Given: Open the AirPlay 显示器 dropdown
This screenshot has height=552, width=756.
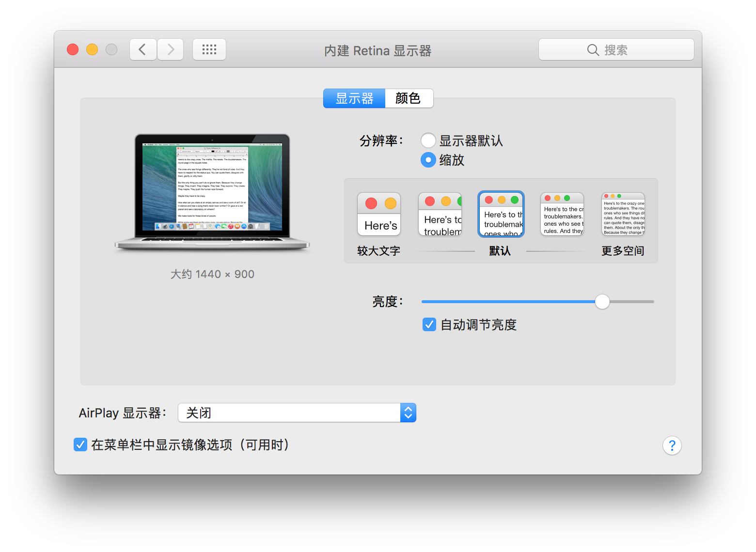Looking at the screenshot, I should (x=297, y=413).
